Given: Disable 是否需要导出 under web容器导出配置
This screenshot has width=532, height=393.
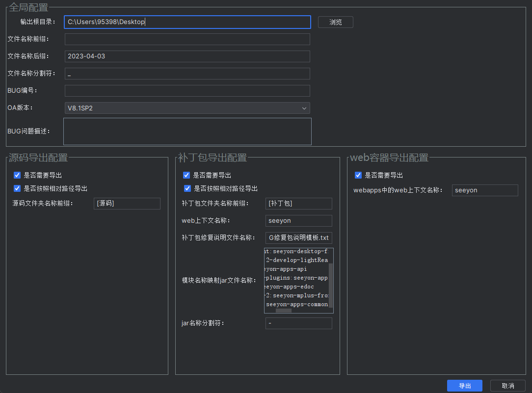Looking at the screenshot, I should point(358,175).
